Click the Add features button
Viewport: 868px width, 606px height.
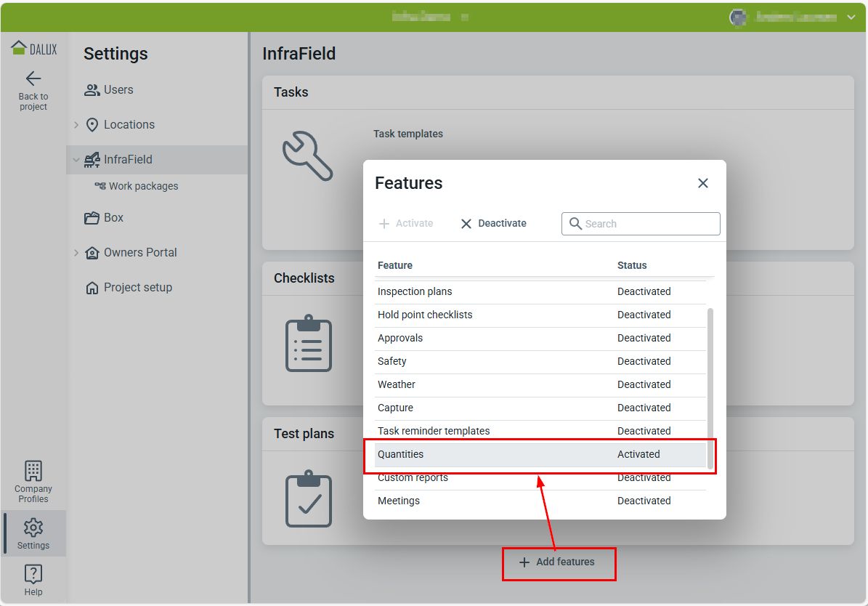click(557, 562)
